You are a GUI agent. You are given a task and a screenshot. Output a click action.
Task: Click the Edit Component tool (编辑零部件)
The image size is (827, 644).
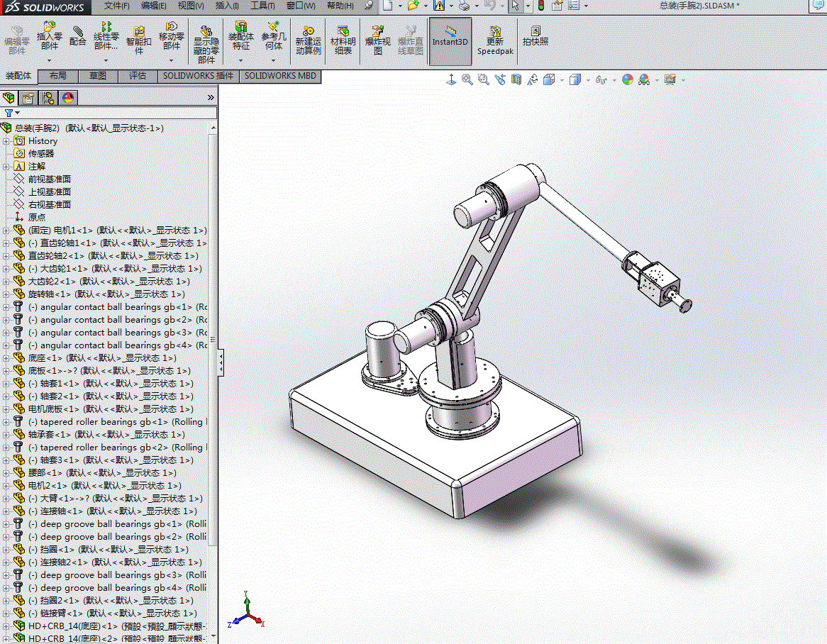[x=16, y=40]
